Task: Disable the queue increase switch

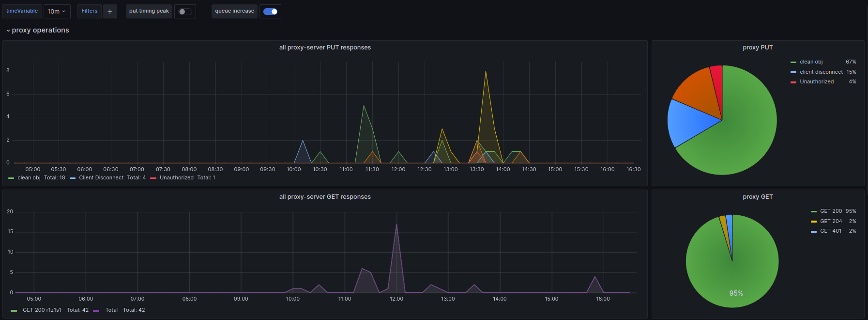Action: coord(270,12)
